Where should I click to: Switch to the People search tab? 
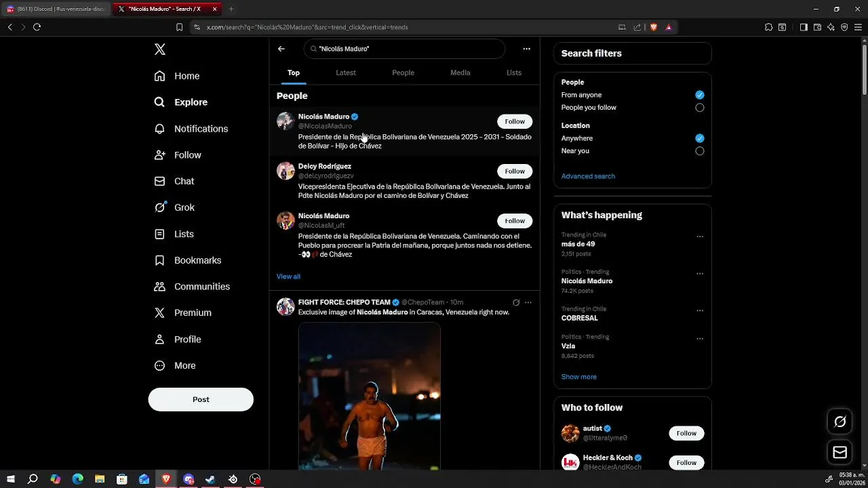coord(403,73)
